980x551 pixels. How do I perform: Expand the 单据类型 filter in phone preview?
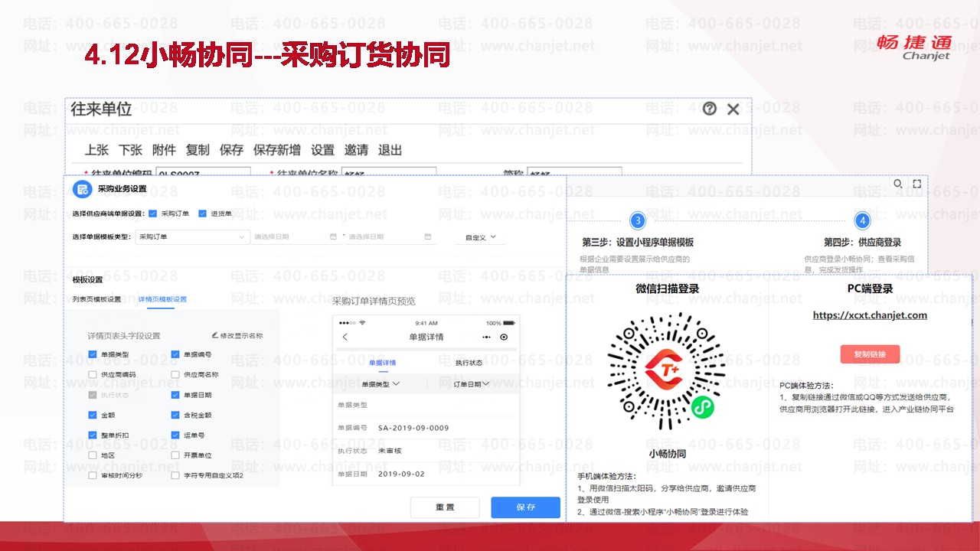tap(381, 384)
